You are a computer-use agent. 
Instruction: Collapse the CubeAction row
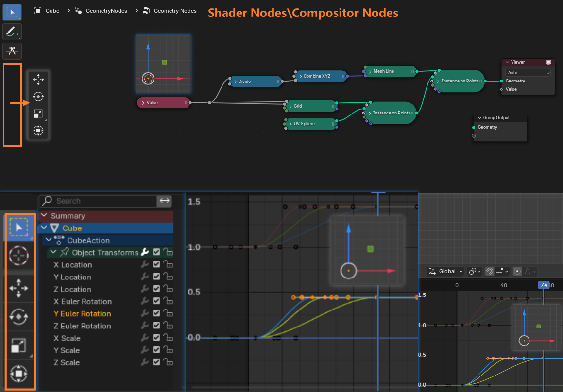point(49,240)
